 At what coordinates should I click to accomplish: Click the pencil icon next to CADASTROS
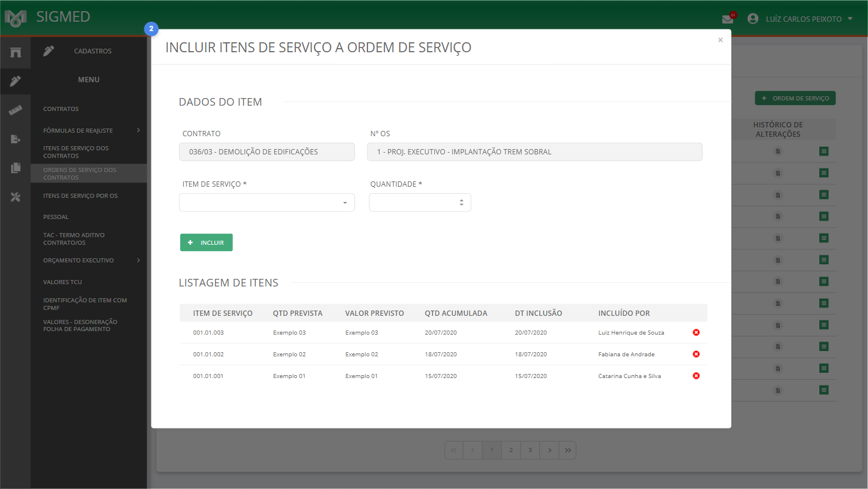(x=49, y=51)
